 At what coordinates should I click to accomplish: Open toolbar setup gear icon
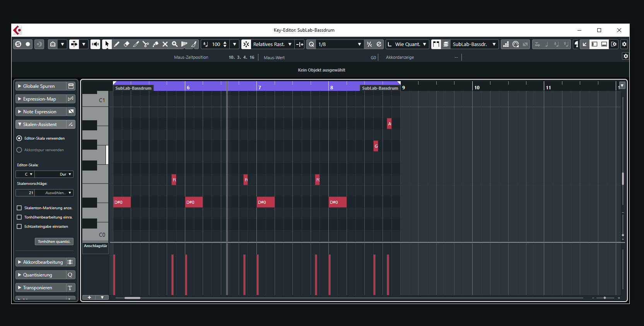[x=624, y=44]
